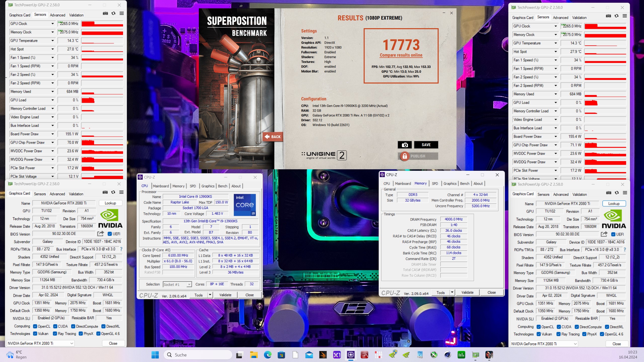Click camera icon in right GPU-Z Graphics Card window
This screenshot has width=644, height=362.
click(x=609, y=193)
